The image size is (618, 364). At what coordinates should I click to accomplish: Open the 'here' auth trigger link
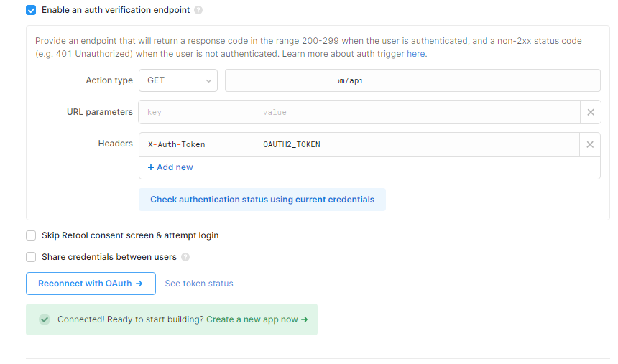[x=417, y=54]
